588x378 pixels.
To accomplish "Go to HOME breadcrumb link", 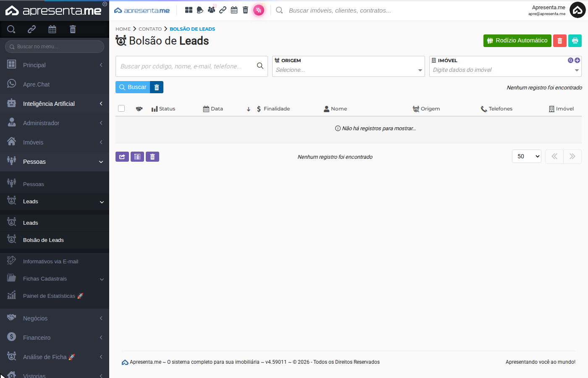I will coord(123,29).
